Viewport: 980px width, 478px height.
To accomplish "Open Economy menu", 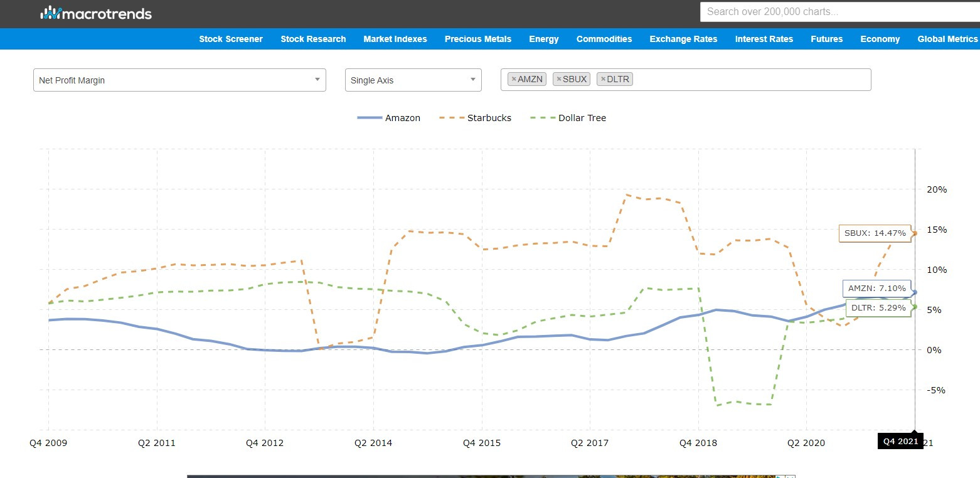I will tap(880, 39).
